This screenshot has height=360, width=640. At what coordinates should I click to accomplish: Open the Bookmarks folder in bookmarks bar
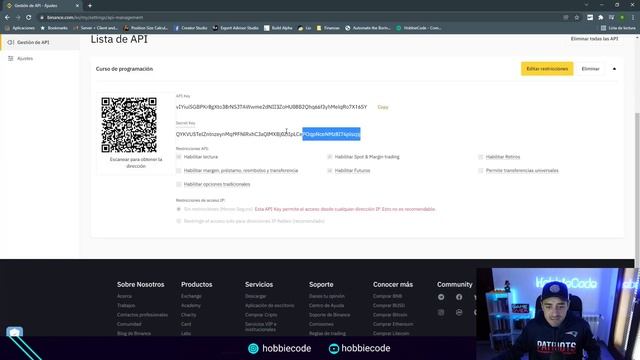coord(54,28)
